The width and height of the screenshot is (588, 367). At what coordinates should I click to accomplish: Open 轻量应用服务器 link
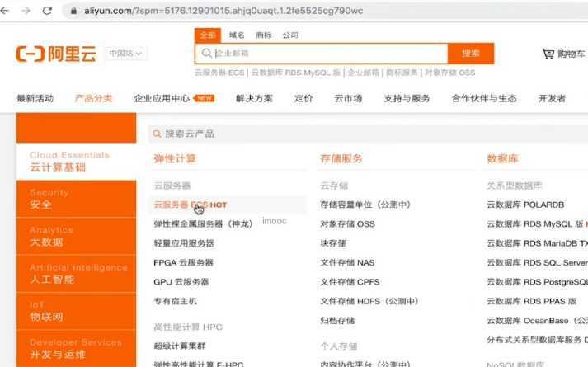pos(184,243)
